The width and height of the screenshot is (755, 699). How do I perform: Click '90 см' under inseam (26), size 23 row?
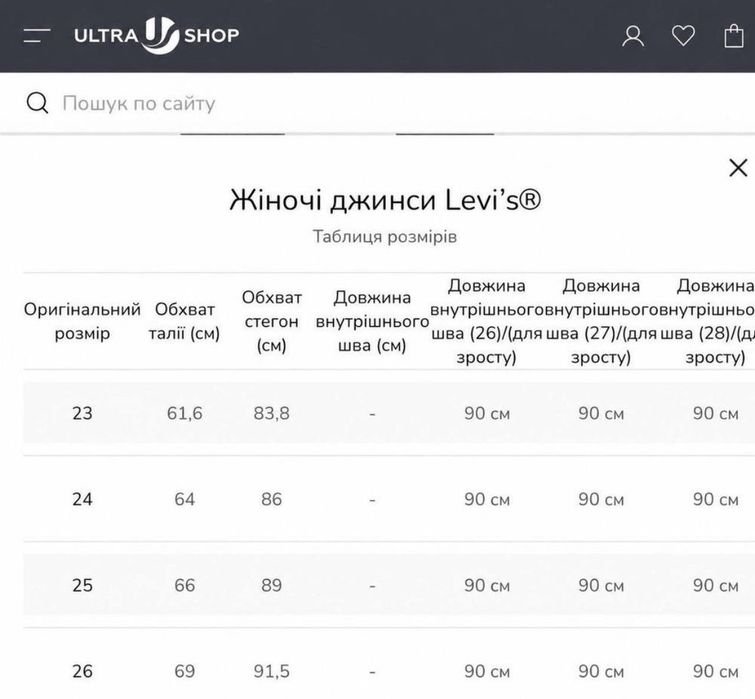tap(487, 413)
